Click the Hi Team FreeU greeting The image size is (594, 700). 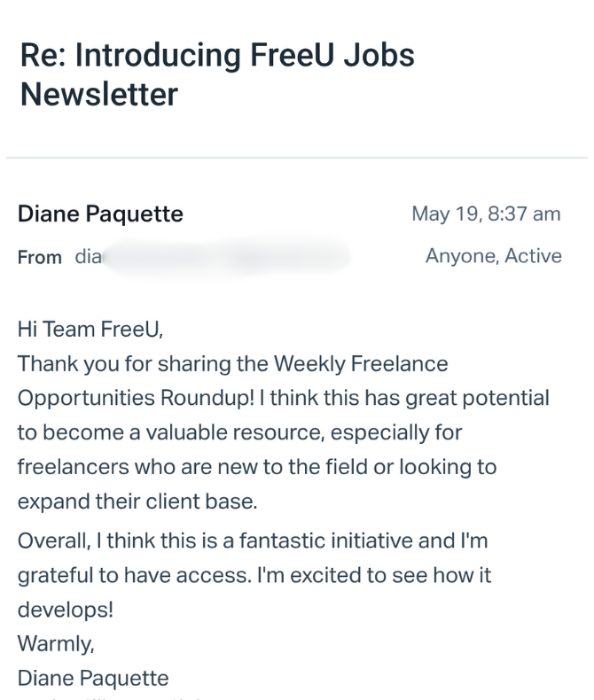tap(90, 330)
